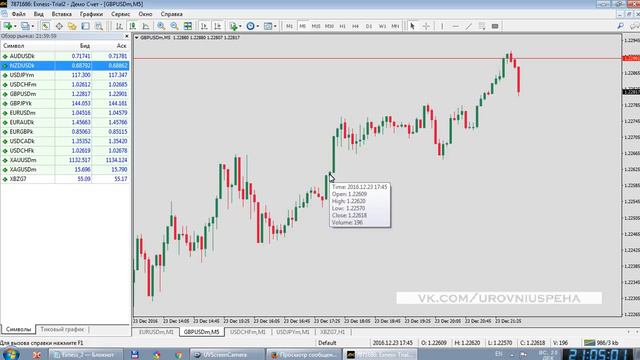Zoom out on the chart
Viewport: 640px width, 360px height.
click(174, 26)
